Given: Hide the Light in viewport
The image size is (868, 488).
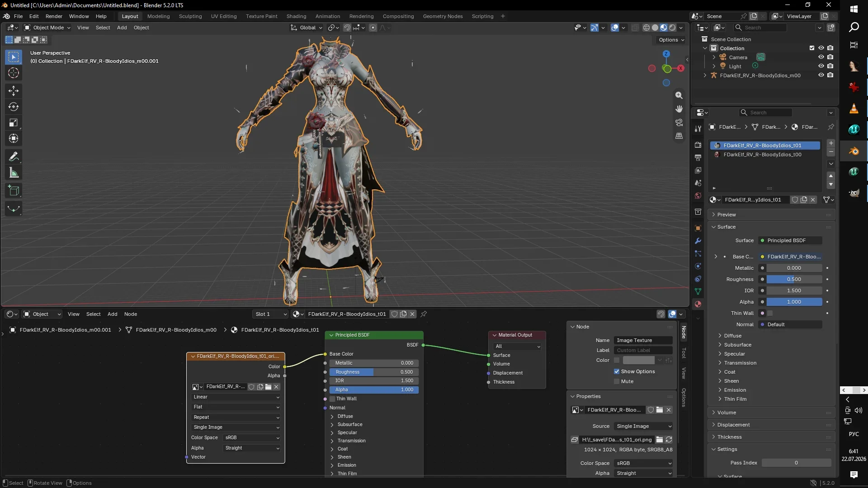Looking at the screenshot, I should pos(821,66).
